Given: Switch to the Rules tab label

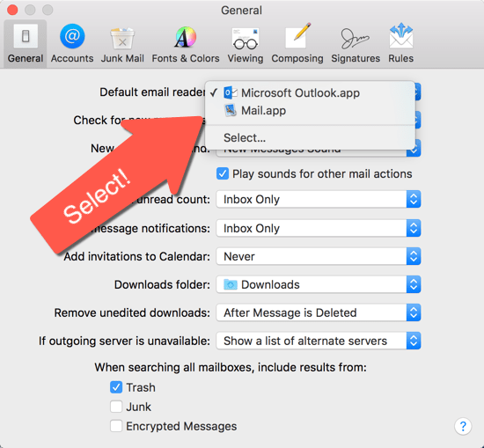Looking at the screenshot, I should (x=401, y=58).
